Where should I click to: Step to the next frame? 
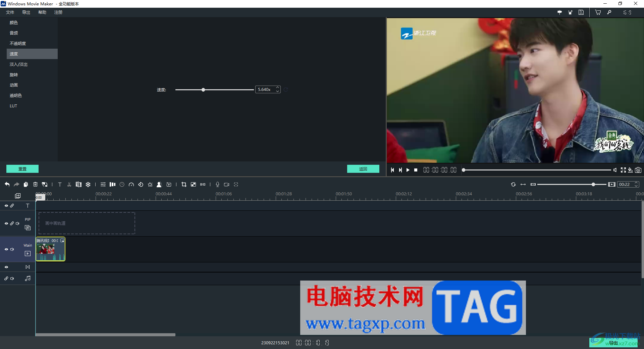(x=400, y=170)
